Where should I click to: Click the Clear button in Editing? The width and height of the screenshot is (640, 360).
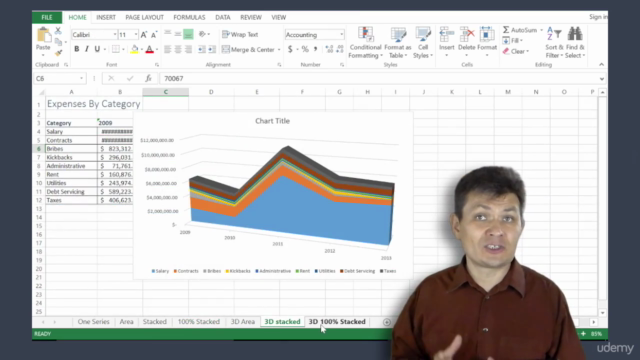516,51
